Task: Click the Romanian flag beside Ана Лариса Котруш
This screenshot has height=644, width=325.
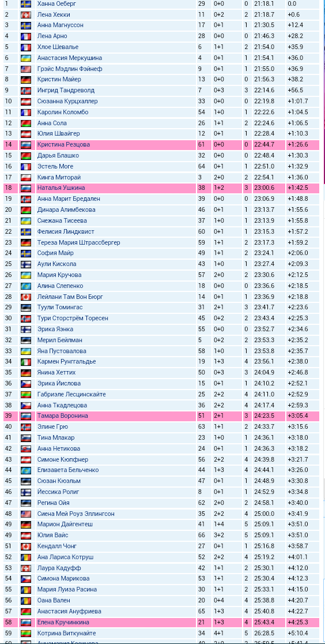Action: 26,557
